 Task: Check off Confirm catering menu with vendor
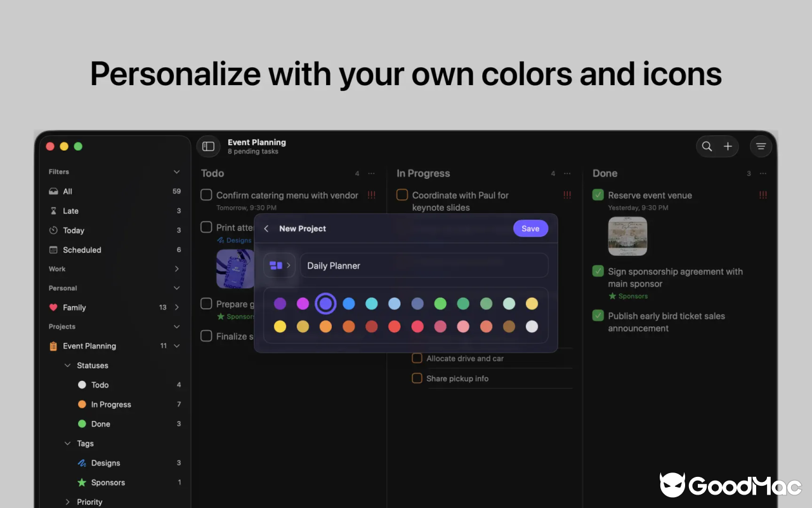pyautogui.click(x=206, y=195)
